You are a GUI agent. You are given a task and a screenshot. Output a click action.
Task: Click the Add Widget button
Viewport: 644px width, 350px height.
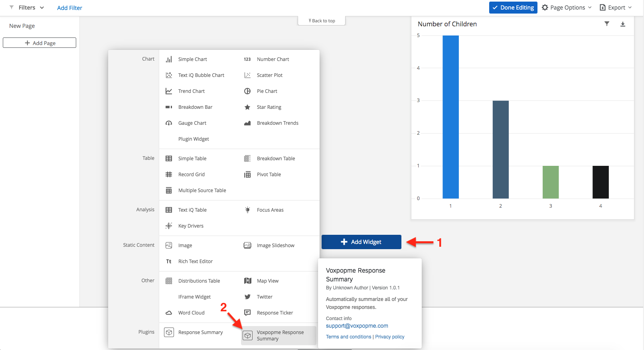coord(362,242)
